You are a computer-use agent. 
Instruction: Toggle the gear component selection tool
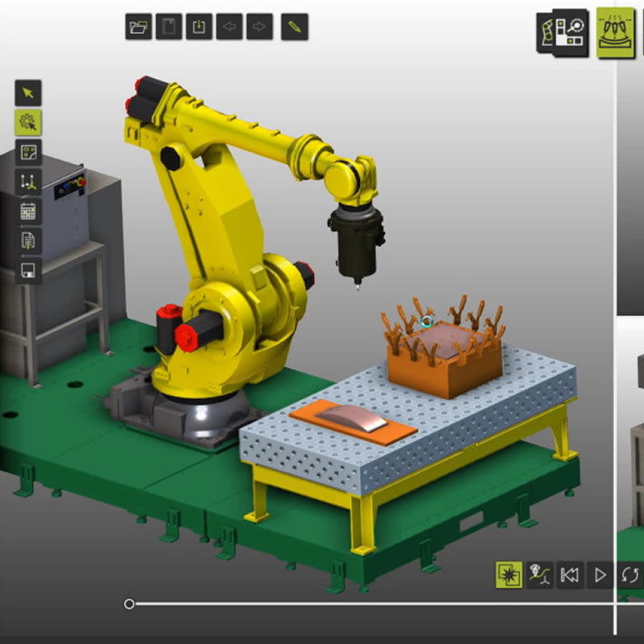click(x=28, y=122)
